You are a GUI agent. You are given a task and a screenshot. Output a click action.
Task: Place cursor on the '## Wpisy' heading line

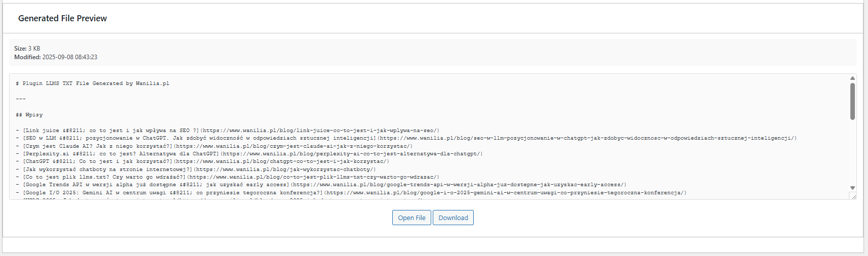pyautogui.click(x=29, y=115)
